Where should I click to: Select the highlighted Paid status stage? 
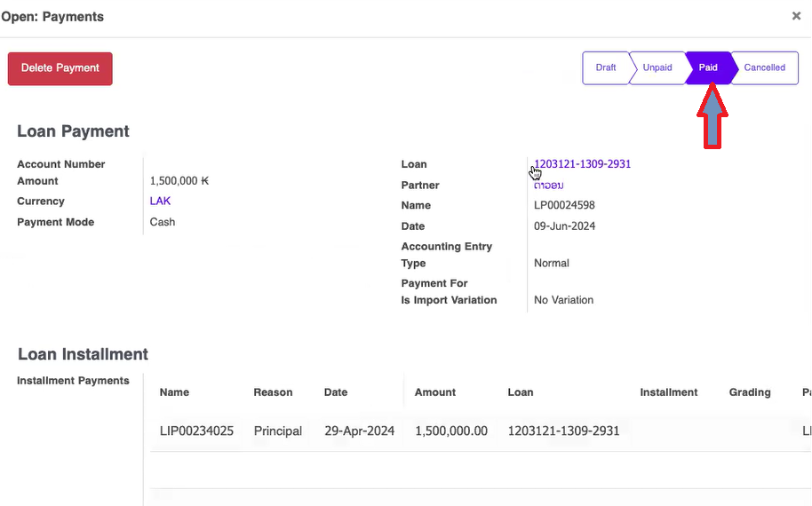(x=708, y=67)
